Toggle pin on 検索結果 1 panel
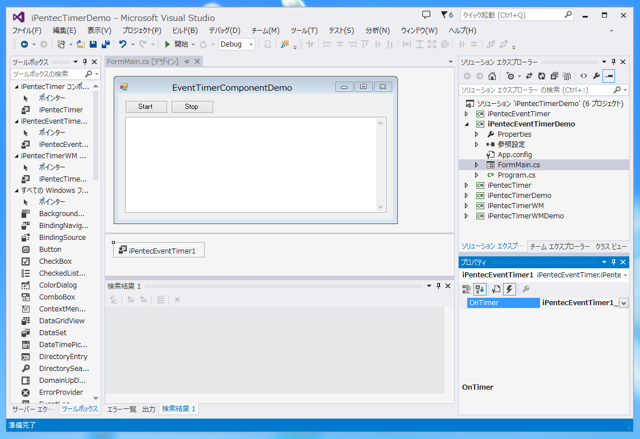The height and width of the screenshot is (439, 640). click(x=438, y=286)
